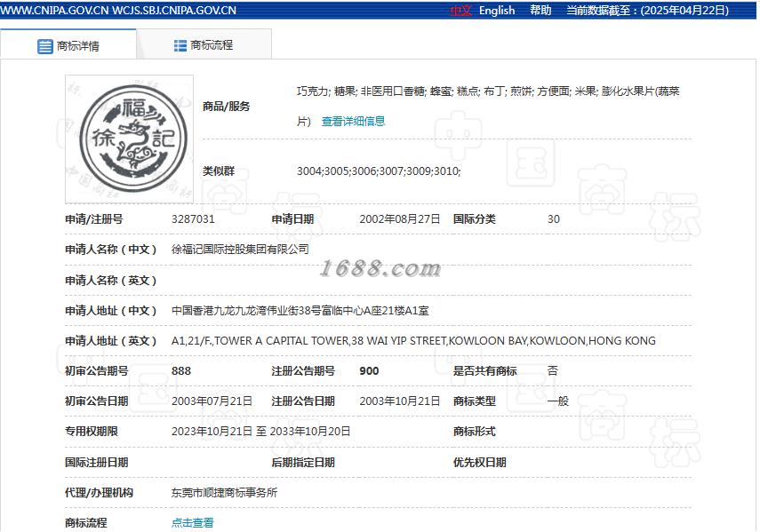Viewport: 760px width, 532px height.
Task: Select the registration number 3287031
Action: click(x=193, y=218)
